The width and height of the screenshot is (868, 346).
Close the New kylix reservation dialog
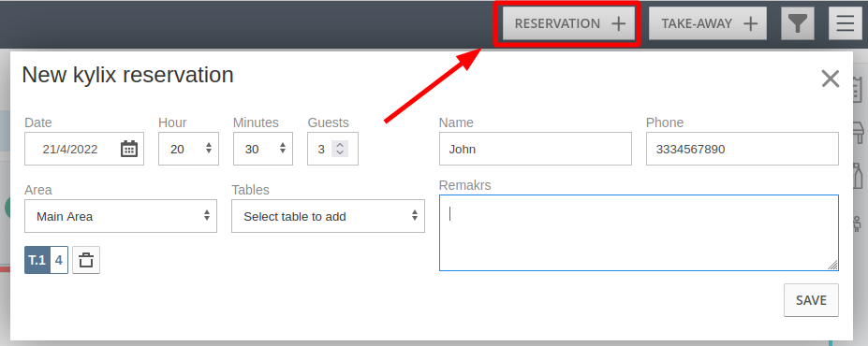tap(831, 79)
